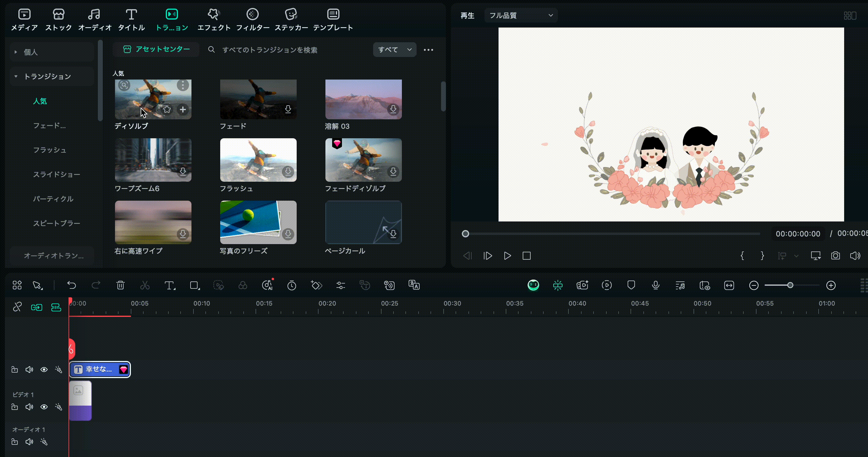Click the 00:30 timeline ruler mark
This screenshot has width=868, height=457.
452,303
